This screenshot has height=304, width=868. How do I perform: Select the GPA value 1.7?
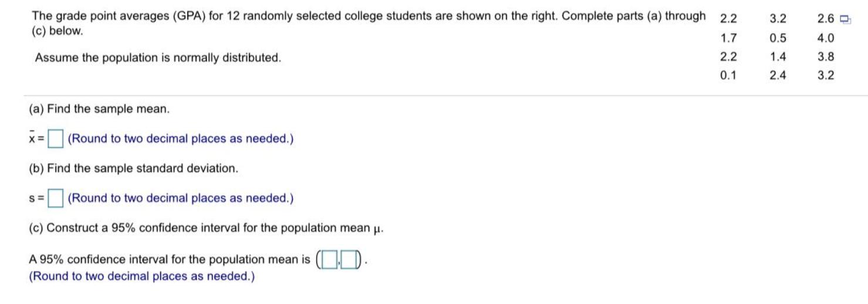coord(728,39)
